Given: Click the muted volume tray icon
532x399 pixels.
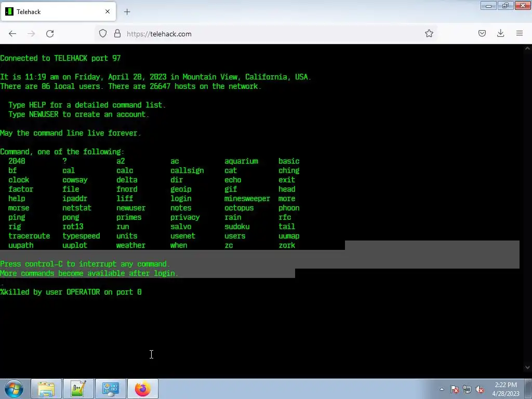Looking at the screenshot, I should pos(480,389).
